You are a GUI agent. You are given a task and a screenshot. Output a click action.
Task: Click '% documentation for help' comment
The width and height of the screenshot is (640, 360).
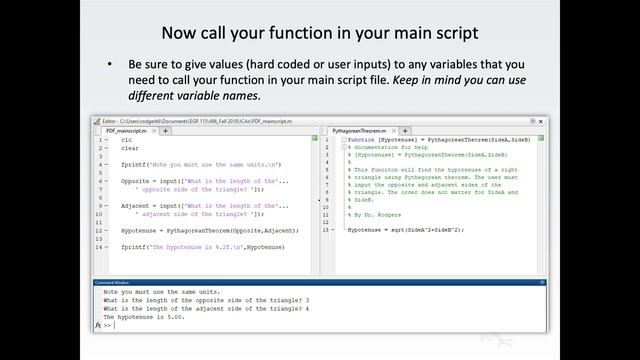388,147
